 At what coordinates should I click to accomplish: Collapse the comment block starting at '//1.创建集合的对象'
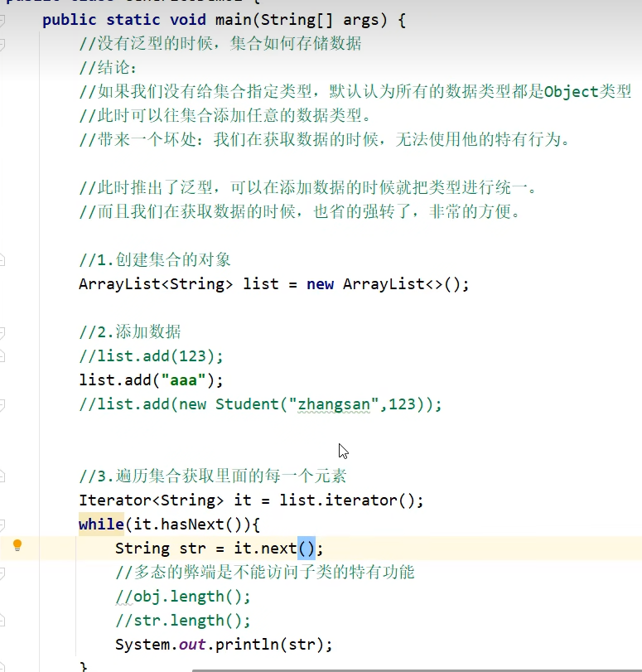2,259
